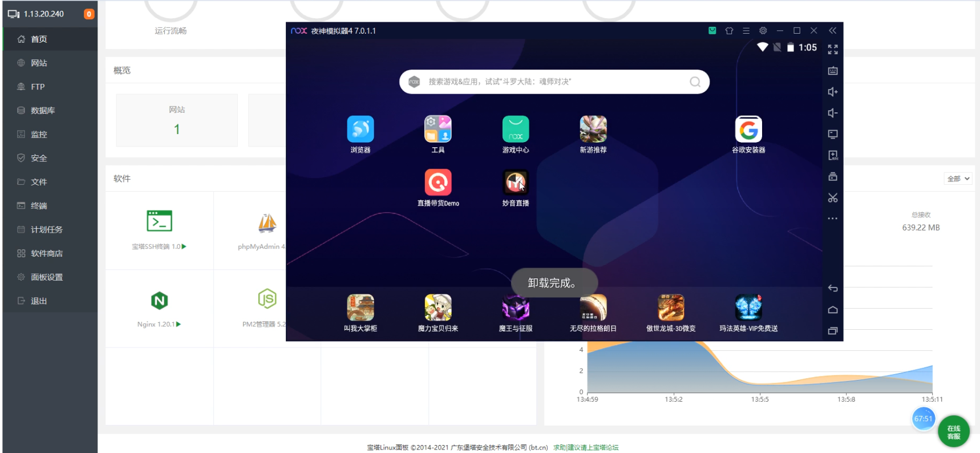
Task: Open the 新游推荐 app icon
Action: [x=593, y=130]
